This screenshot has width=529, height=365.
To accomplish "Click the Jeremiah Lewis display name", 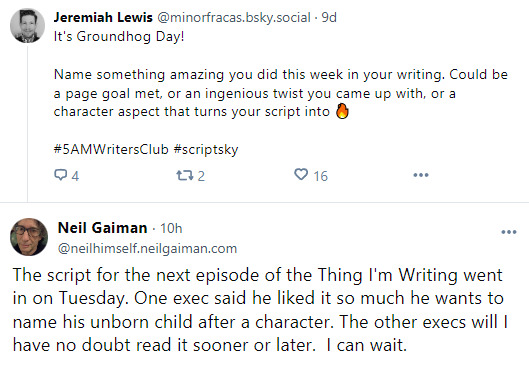I will click(103, 17).
